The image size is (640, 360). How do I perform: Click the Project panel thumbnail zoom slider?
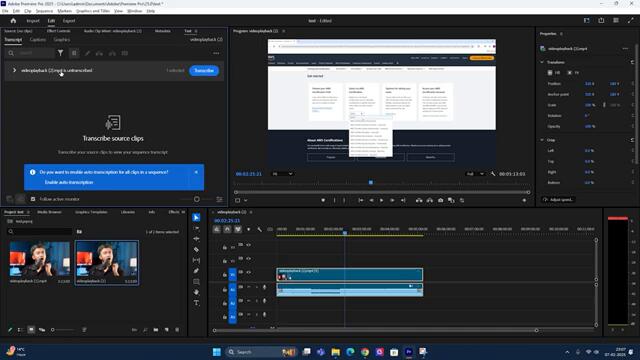pyautogui.click(x=63, y=330)
